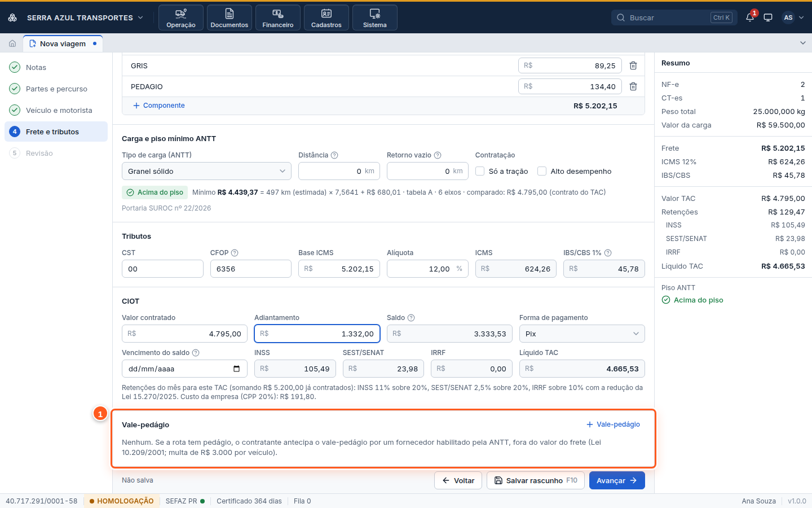Click the Avançar button
This screenshot has width=812, height=508.
617,480
